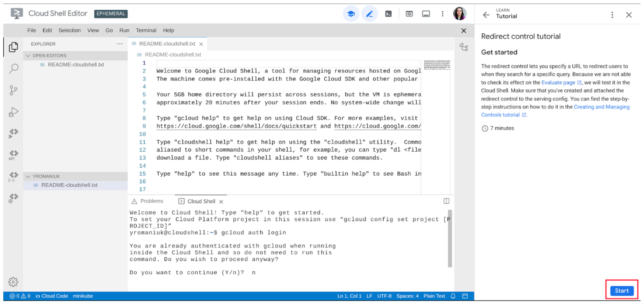Viewport: 644px width, 306px height.
Task: Open the Source Control view icon
Action: click(14, 90)
